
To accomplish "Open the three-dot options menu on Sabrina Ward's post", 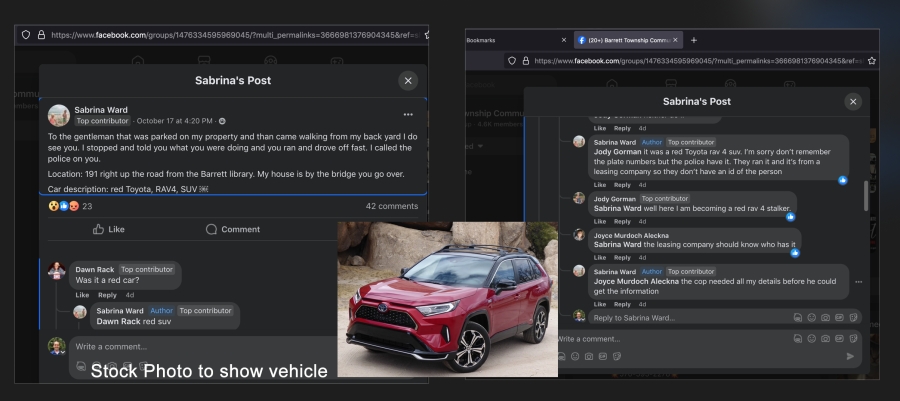I will click(x=408, y=115).
